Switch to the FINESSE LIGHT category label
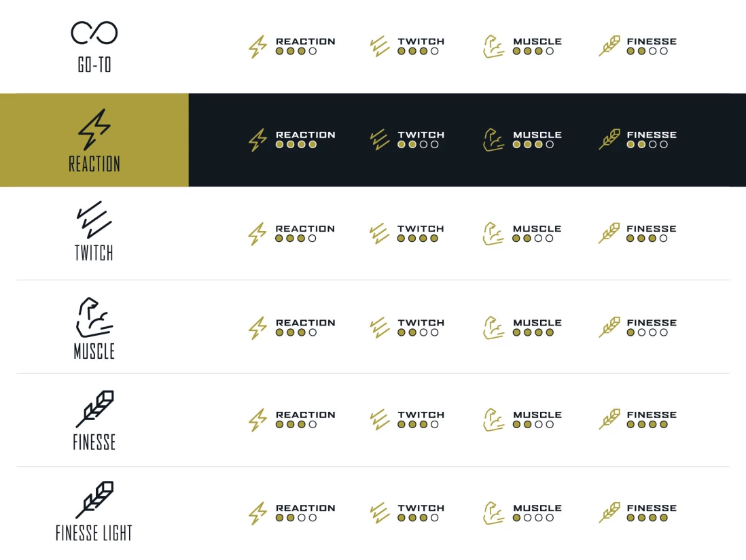746x560 pixels. (94, 533)
